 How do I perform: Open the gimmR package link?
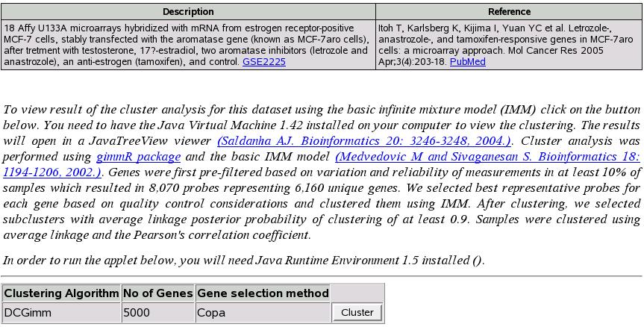138,157
